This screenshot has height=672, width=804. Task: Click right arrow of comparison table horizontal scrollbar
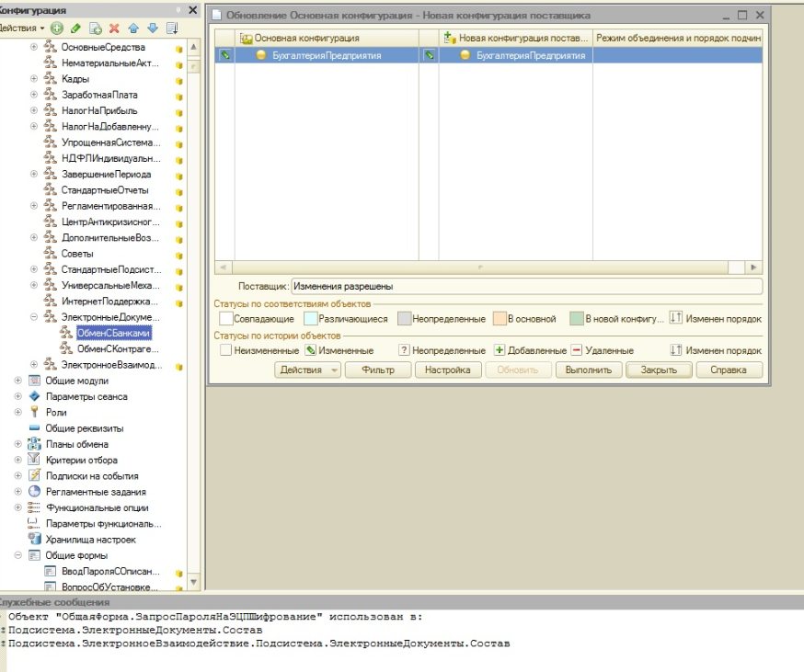pyautogui.click(x=753, y=268)
